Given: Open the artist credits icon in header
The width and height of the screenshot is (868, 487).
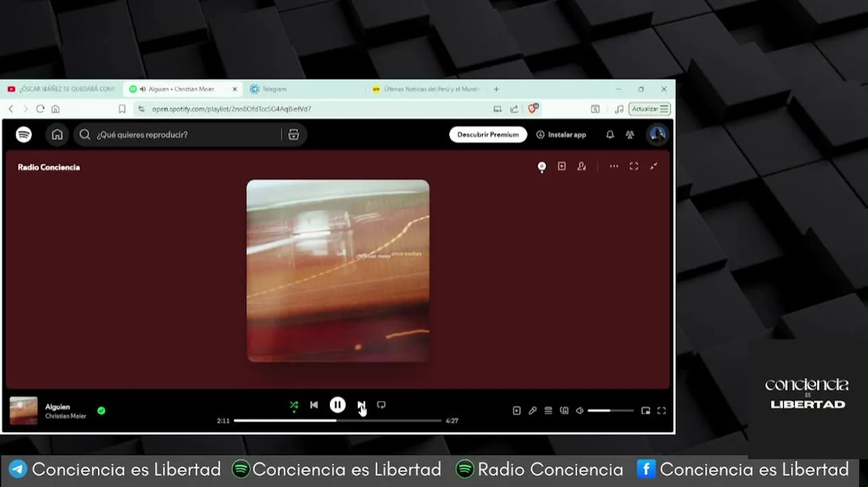Looking at the screenshot, I should click(581, 166).
